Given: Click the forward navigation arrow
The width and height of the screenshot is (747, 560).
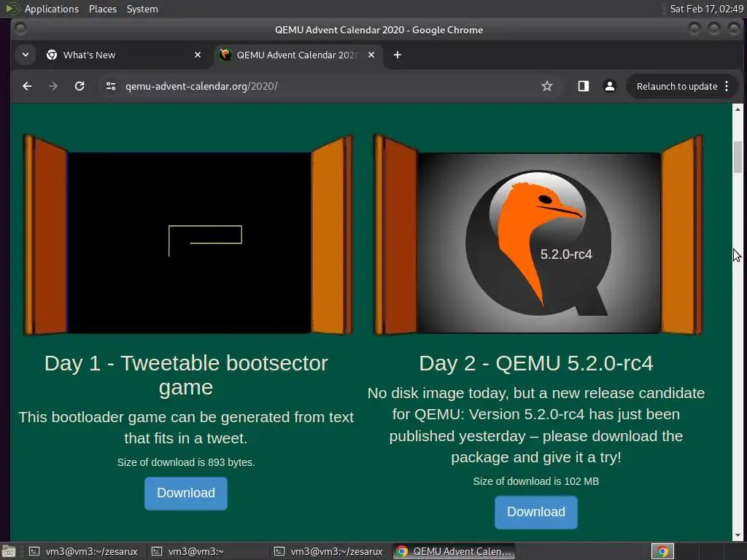Looking at the screenshot, I should point(53,86).
